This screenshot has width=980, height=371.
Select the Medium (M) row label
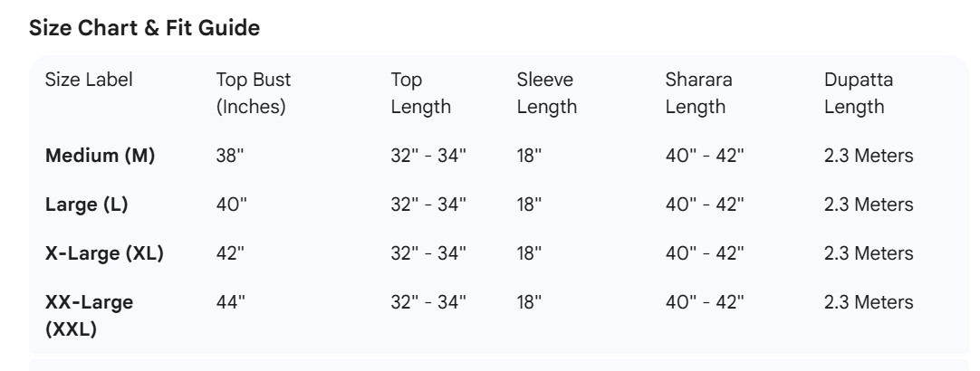click(101, 156)
